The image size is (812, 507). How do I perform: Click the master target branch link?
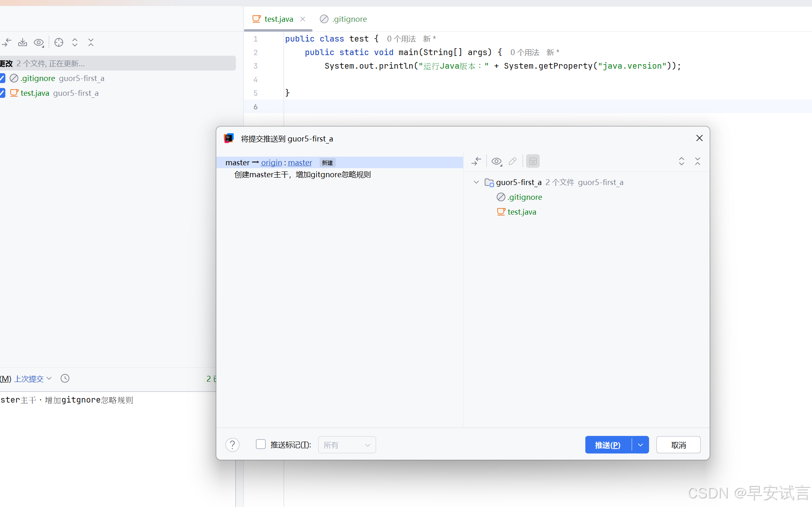[x=300, y=163]
